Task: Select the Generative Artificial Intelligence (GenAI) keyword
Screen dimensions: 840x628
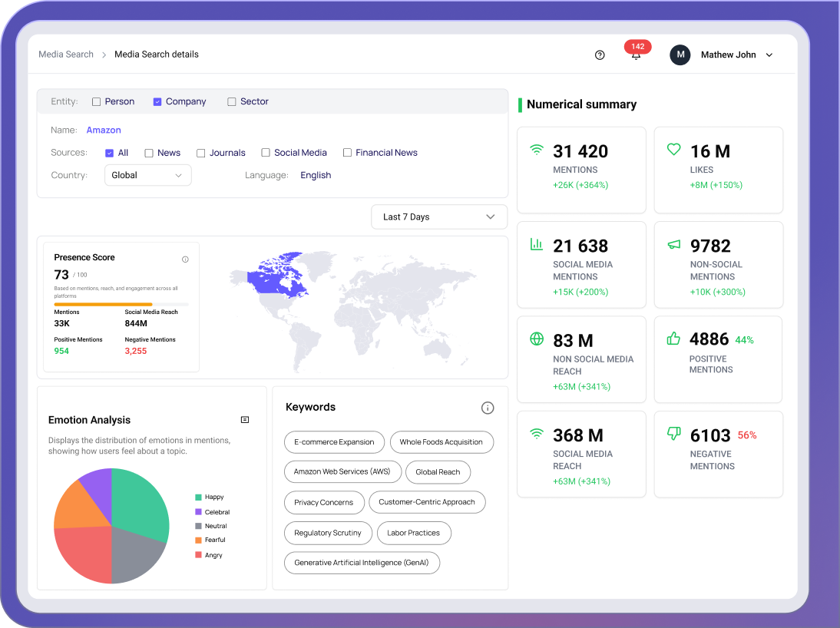Action: pyautogui.click(x=362, y=563)
